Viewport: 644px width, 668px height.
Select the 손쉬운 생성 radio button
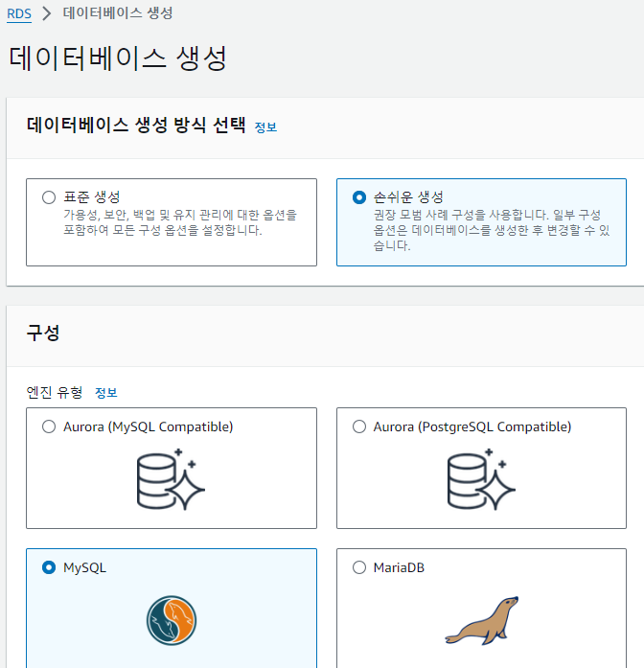359,197
